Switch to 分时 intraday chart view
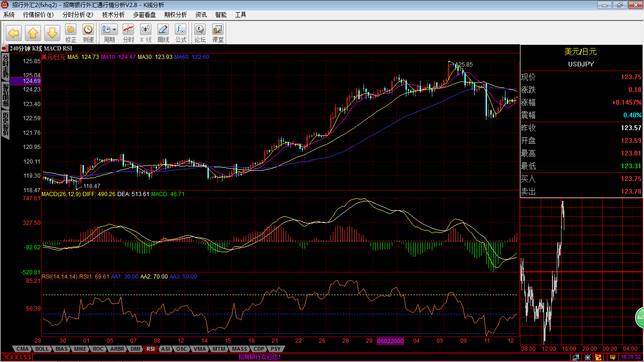644x362 pixels. point(128,33)
